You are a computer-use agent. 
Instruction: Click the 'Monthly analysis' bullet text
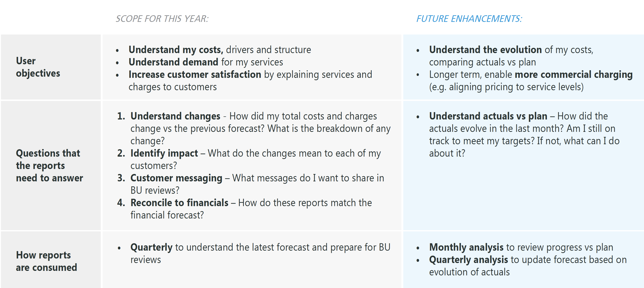[466, 248]
